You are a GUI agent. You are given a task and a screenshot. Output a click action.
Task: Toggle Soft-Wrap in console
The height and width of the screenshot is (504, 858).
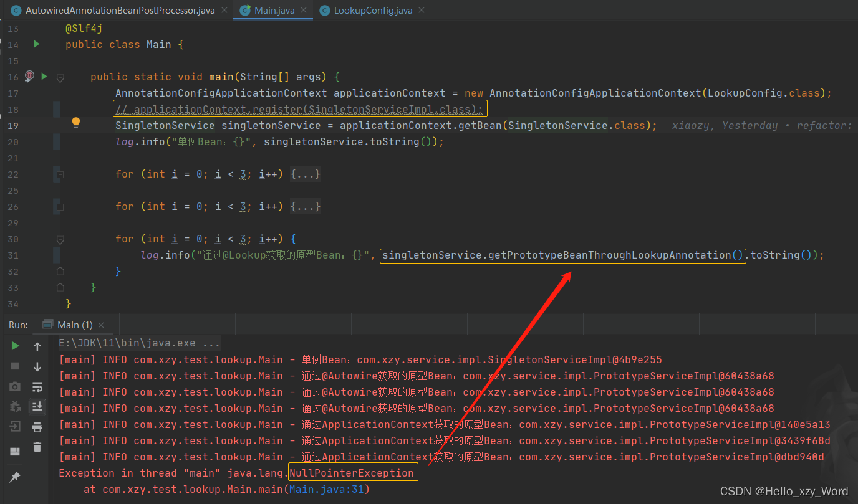tap(37, 386)
